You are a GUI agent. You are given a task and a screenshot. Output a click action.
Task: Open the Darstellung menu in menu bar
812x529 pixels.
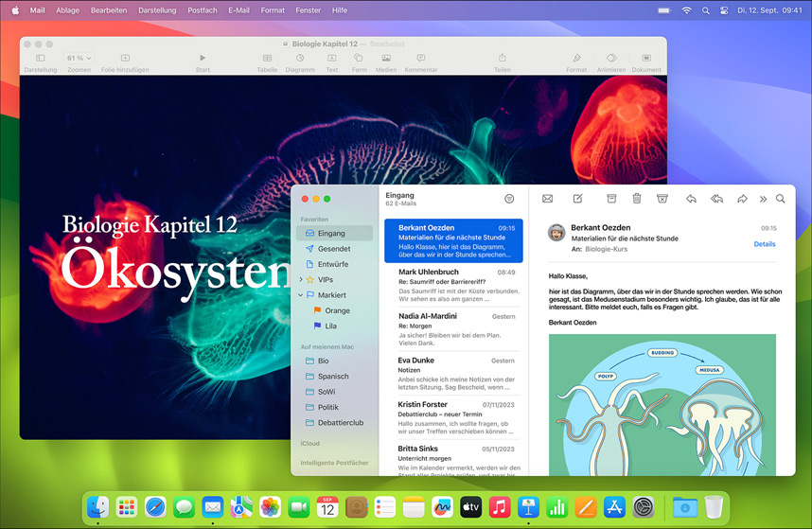[157, 9]
